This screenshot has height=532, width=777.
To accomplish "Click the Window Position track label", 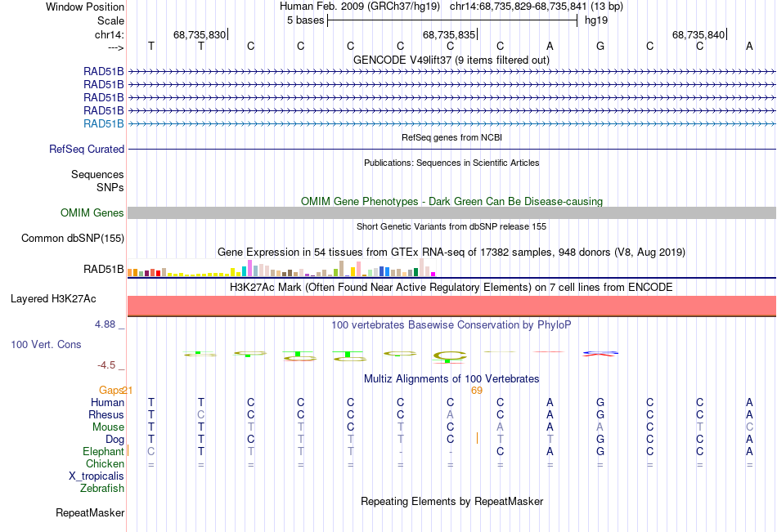I will (x=85, y=7).
